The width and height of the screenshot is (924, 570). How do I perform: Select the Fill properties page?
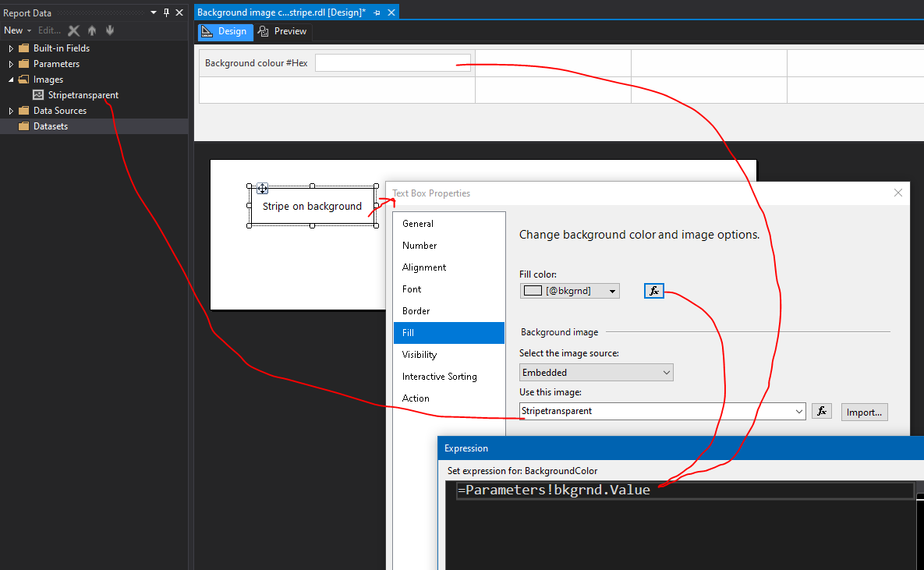click(x=449, y=333)
